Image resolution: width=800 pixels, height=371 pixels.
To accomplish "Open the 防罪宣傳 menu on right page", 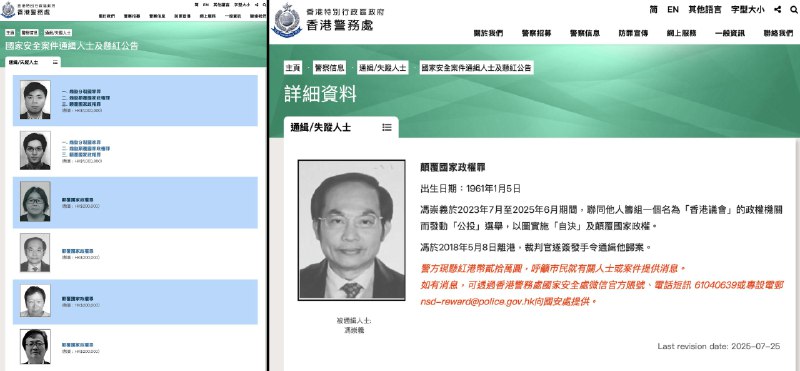I will 633,33.
